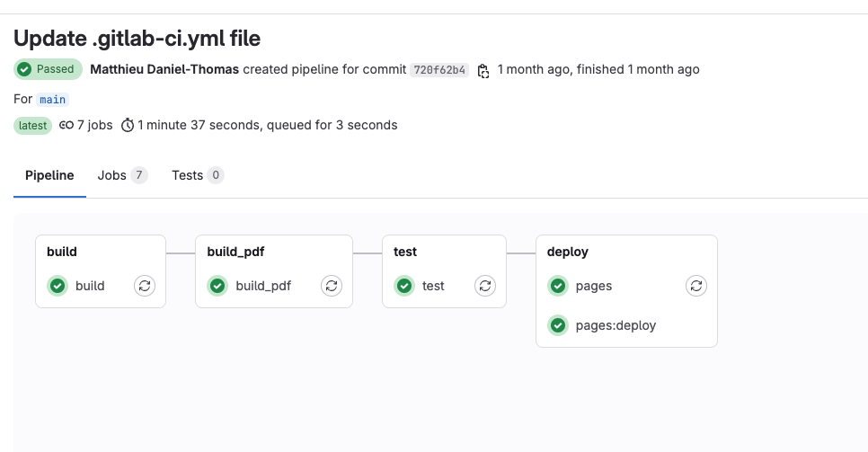Click the latest pipeline badge

coord(33,126)
